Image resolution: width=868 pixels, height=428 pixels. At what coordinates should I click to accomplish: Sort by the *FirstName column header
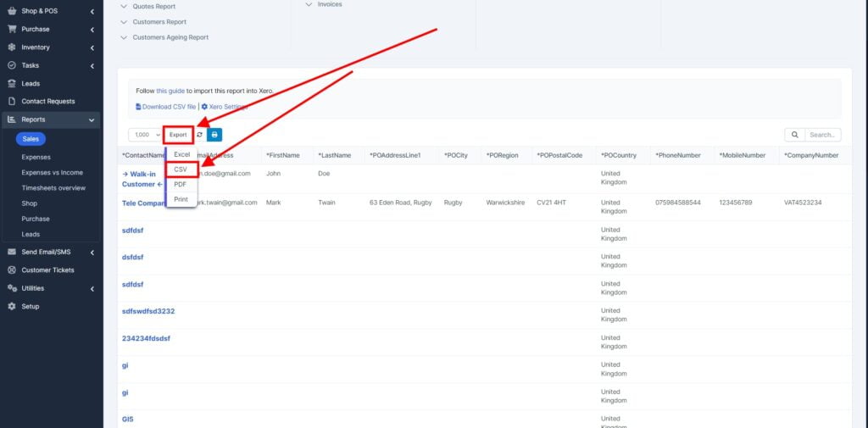point(283,156)
